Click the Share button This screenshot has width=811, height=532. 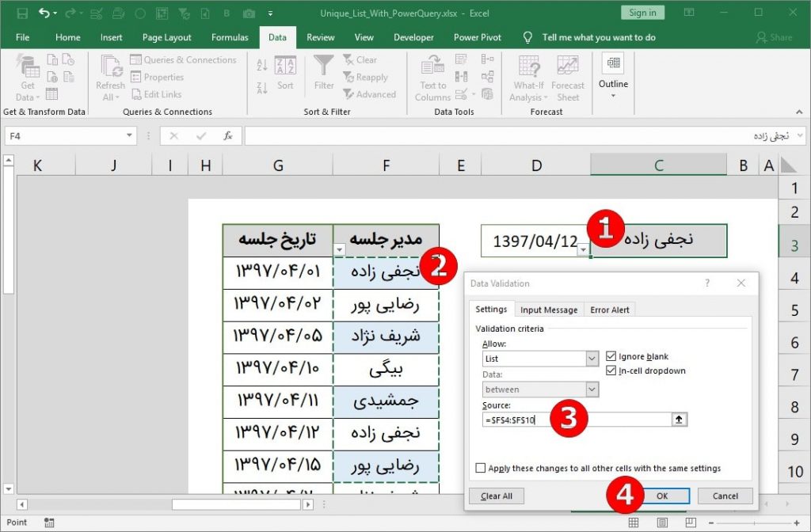(x=775, y=37)
